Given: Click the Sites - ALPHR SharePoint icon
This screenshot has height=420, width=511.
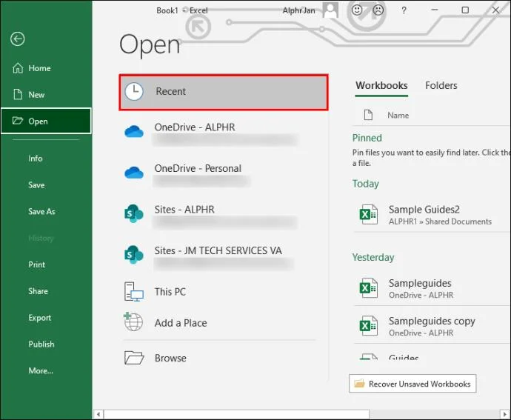Looking at the screenshot, I should [134, 213].
